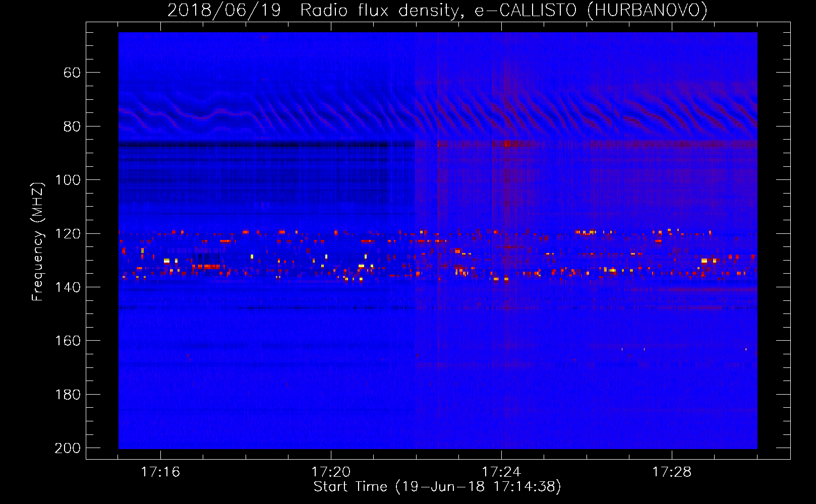Screen dimensions: 816x504
Task: Click the 100 MHz frequency tick label
Action: click(68, 180)
